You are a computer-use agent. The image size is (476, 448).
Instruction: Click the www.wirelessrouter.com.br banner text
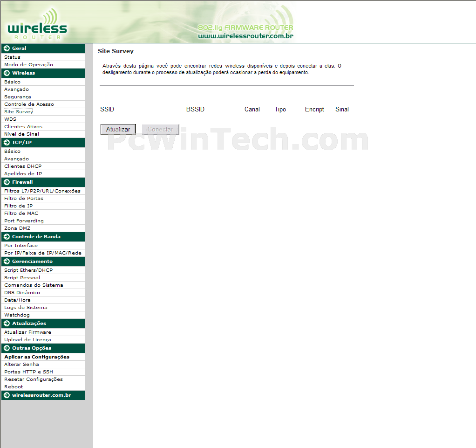245,36
